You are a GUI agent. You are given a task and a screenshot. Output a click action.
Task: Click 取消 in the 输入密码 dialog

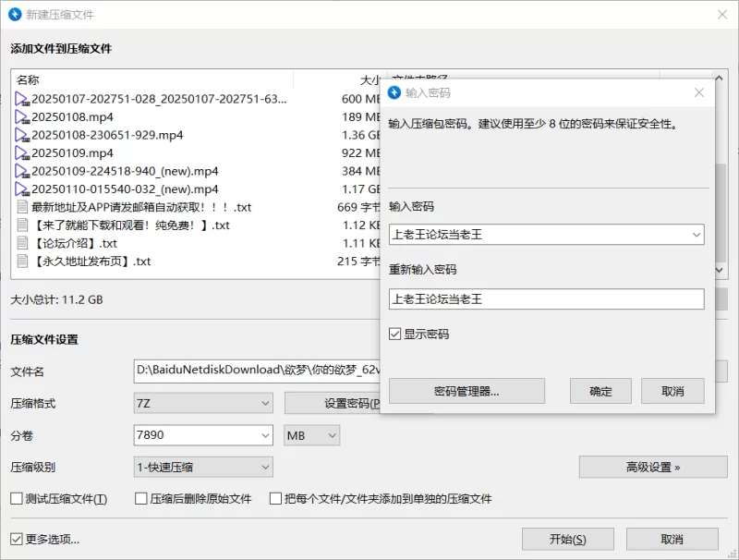click(x=672, y=391)
